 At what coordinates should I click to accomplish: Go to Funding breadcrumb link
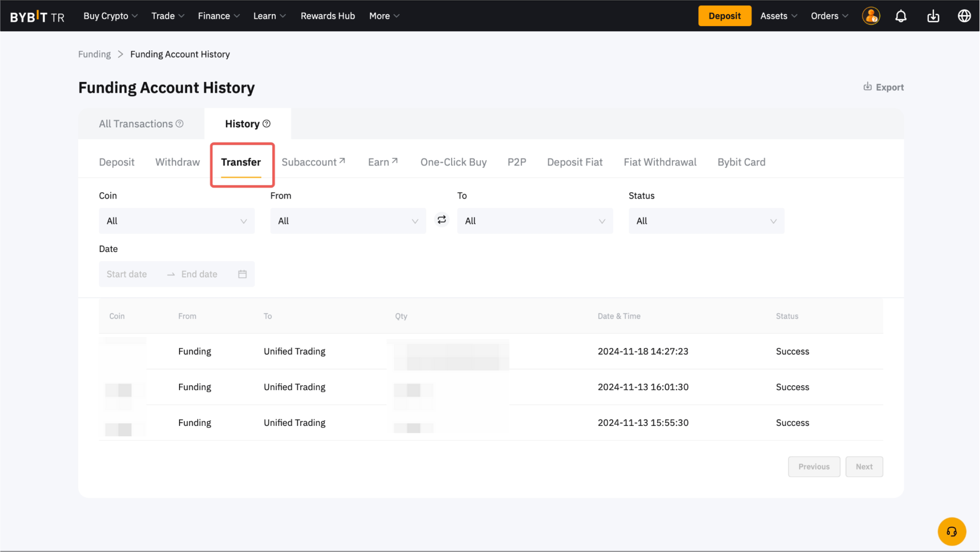94,54
